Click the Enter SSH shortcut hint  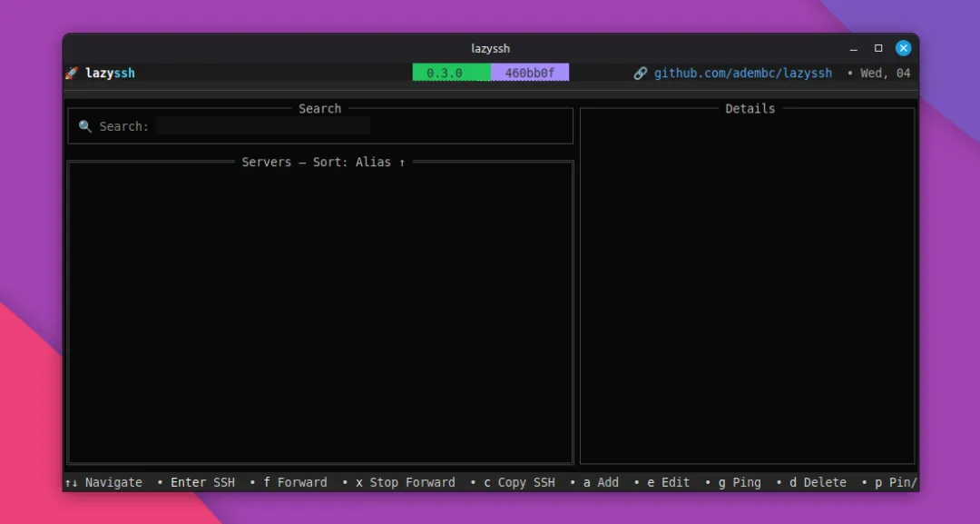point(202,482)
